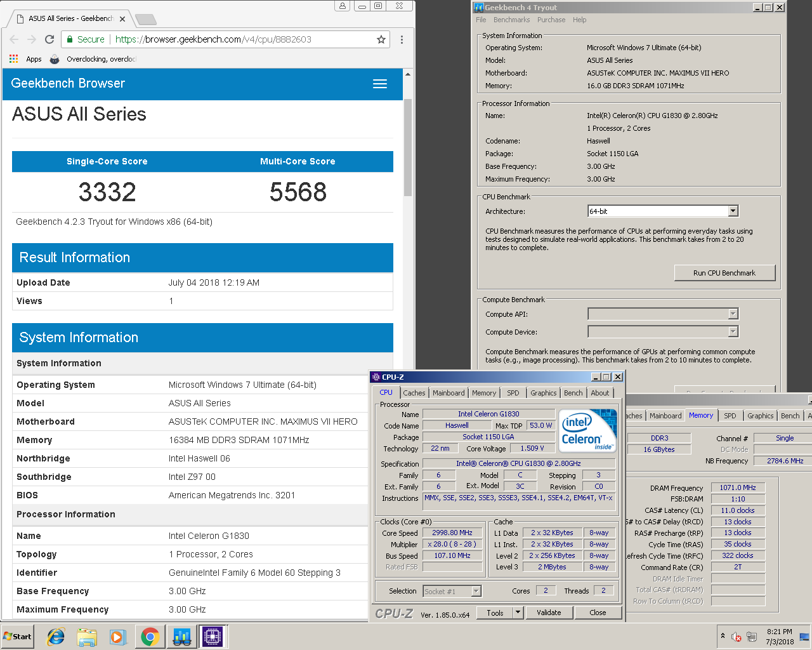Select Mainboard tab in rear CPU-Z window
This screenshot has width=812, height=650.
click(665, 416)
